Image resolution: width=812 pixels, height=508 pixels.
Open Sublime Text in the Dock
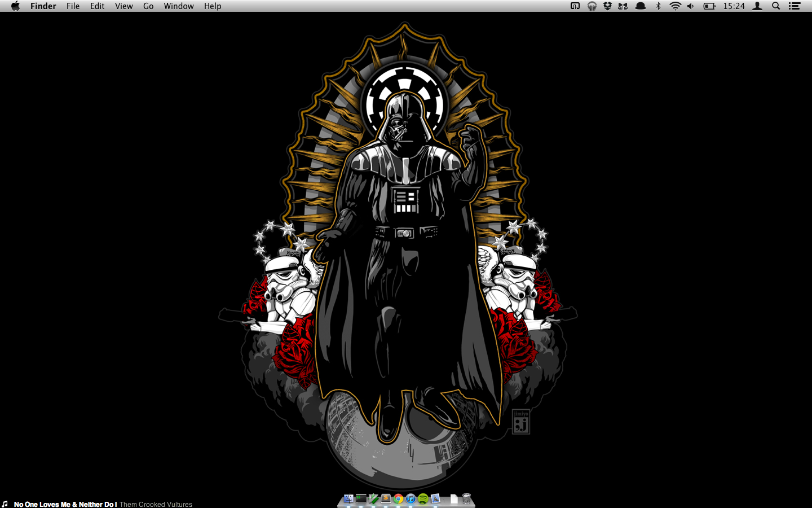point(386,498)
